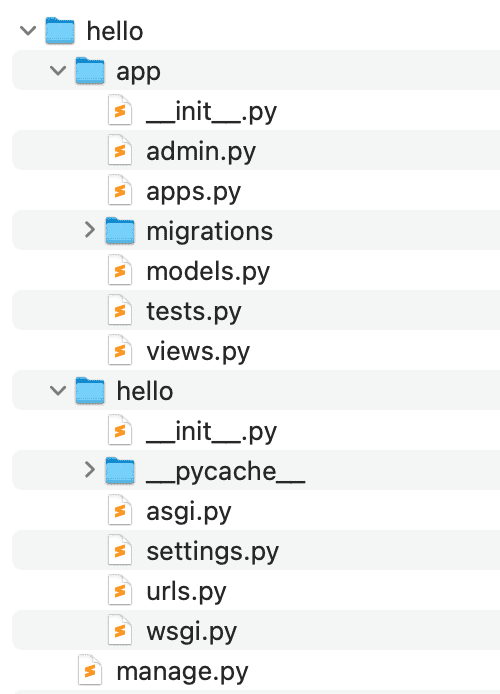Screen dimensions: 500x694
Task: Select the app folder name
Action: click(138, 72)
